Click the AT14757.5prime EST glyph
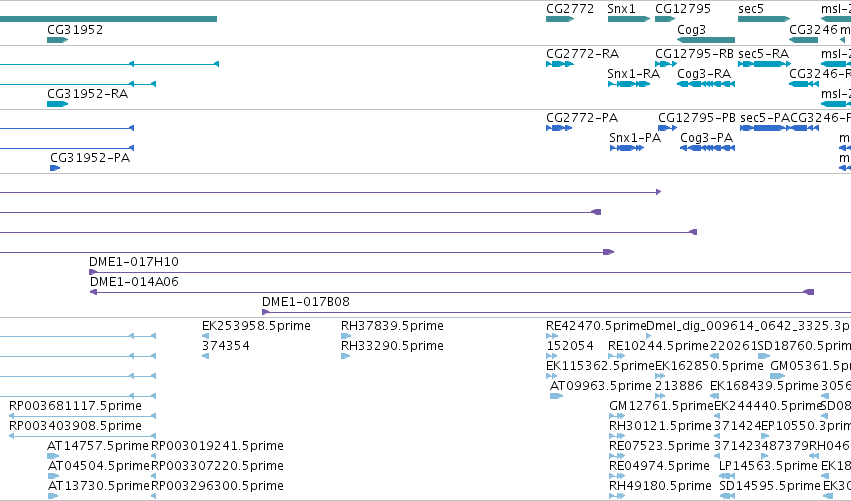Image resolution: width=851 pixels, height=501 pixels. pos(53,456)
